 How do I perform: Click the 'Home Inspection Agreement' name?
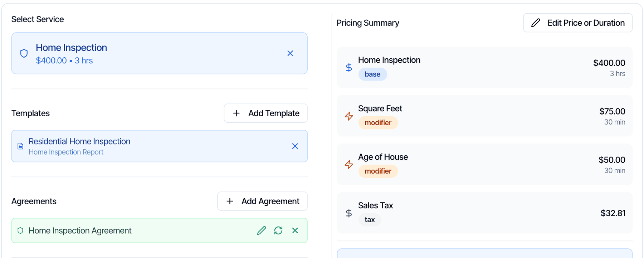[80, 231]
